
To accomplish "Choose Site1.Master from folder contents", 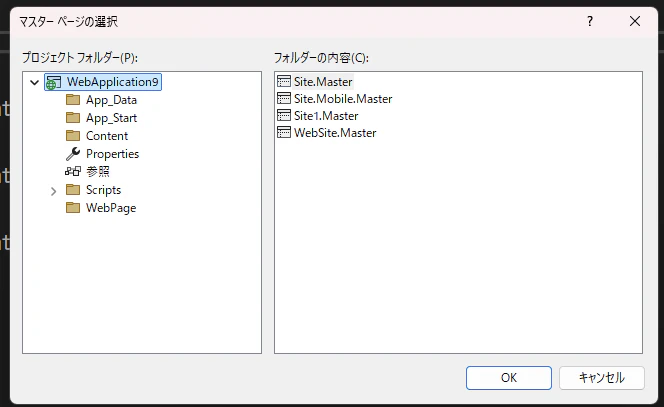I will [326, 116].
